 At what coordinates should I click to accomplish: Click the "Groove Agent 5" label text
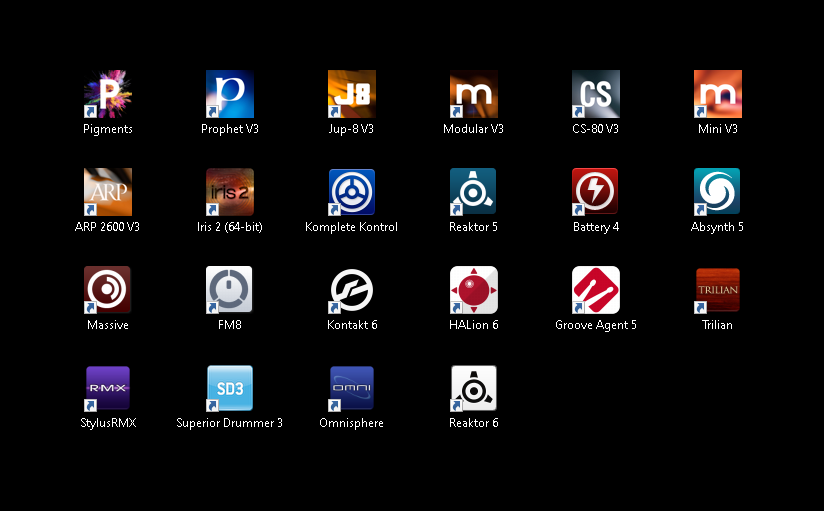pos(595,325)
